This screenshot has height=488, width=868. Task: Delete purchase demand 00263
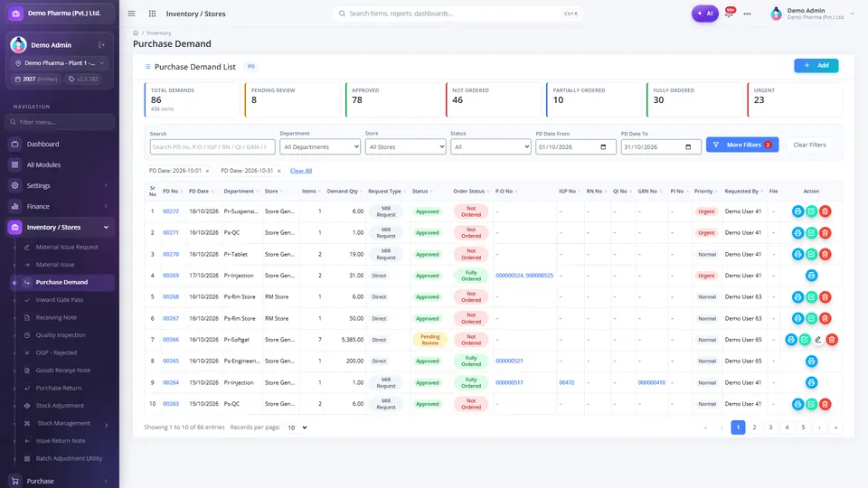point(825,405)
